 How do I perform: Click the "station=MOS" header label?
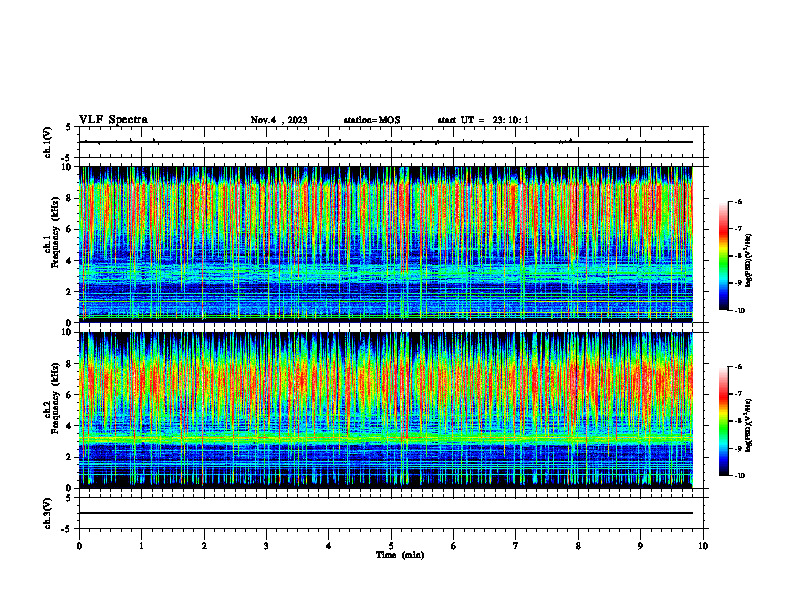tap(372, 120)
